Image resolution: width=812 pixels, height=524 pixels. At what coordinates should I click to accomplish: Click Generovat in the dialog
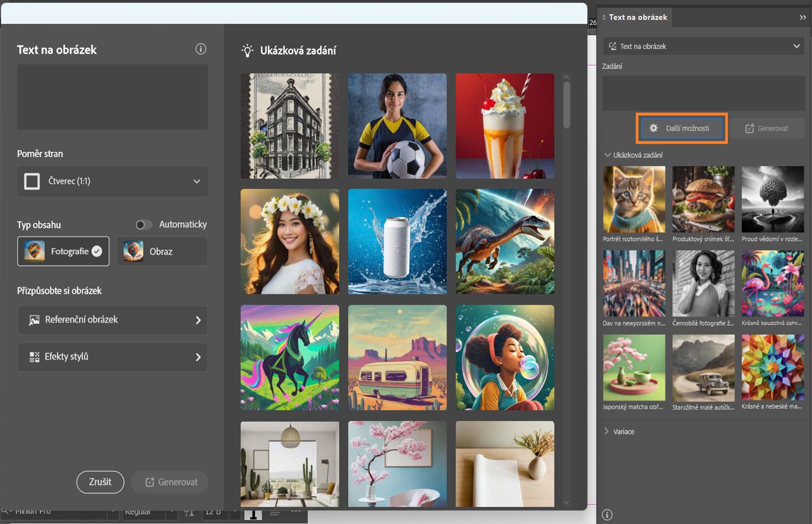(170, 482)
